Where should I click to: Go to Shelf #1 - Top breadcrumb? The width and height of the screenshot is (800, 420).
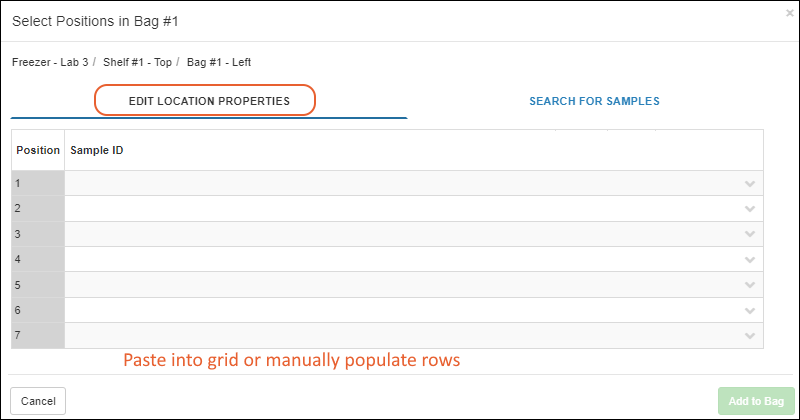(138, 62)
